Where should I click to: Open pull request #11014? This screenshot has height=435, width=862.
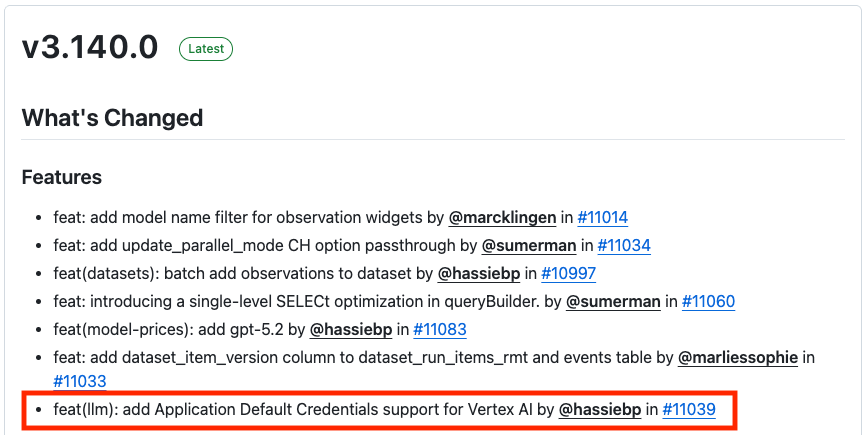[x=602, y=217]
